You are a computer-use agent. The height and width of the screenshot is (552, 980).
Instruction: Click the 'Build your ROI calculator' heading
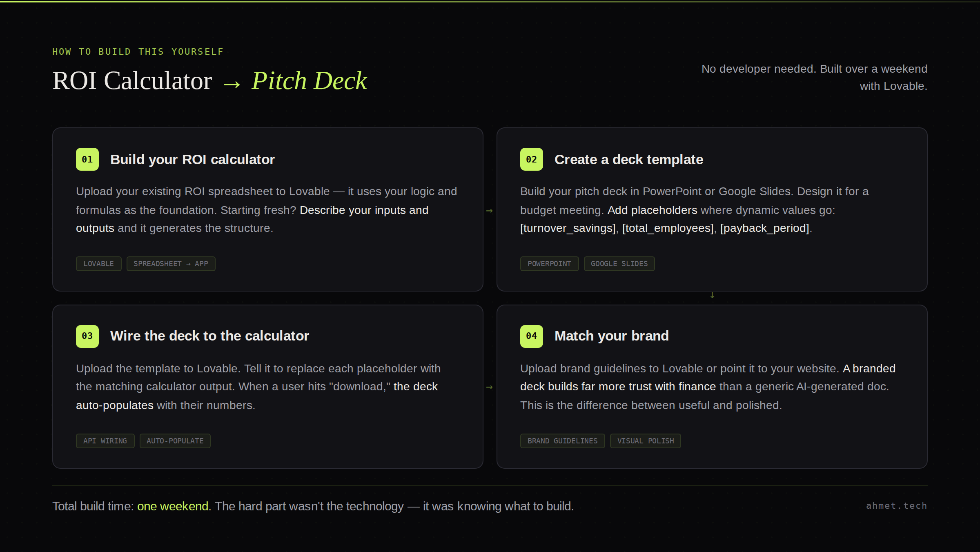192,160
